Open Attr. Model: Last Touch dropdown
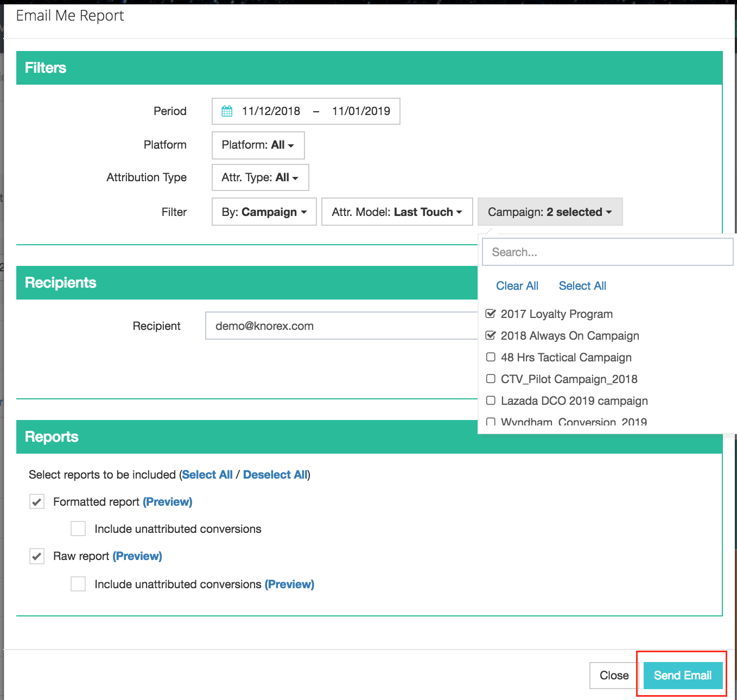The width and height of the screenshot is (737, 700). pos(397,212)
